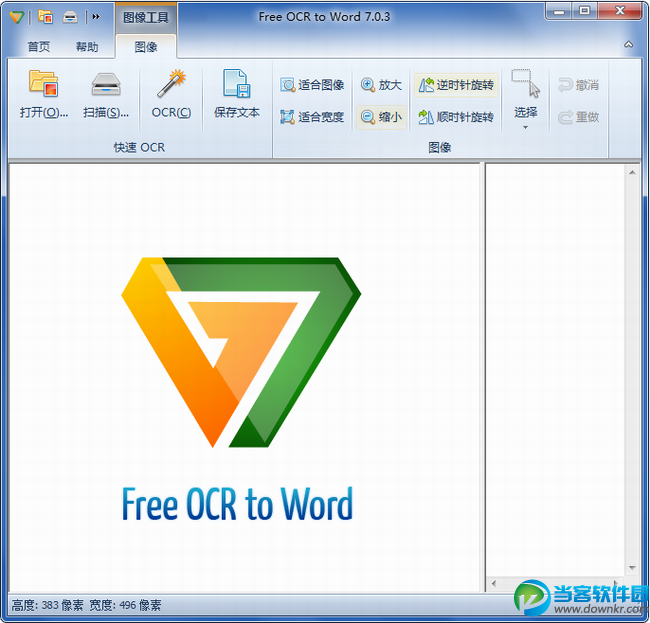Rotate image clockwise 顺时针旋转

456,117
